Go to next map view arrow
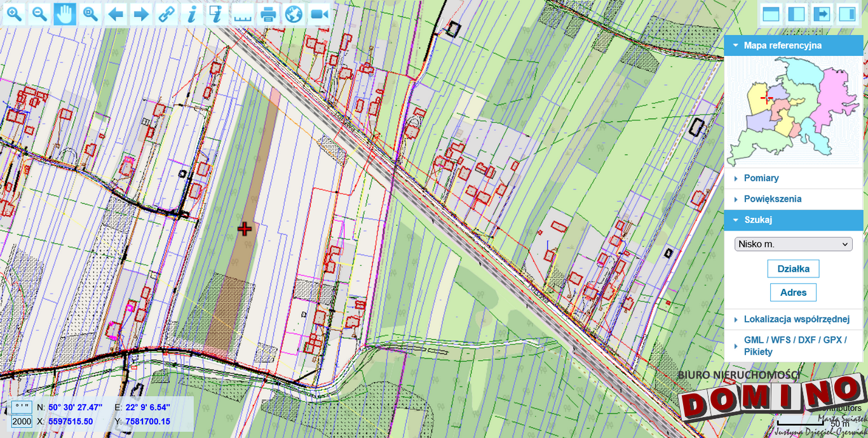The width and height of the screenshot is (868, 438). [x=141, y=14]
